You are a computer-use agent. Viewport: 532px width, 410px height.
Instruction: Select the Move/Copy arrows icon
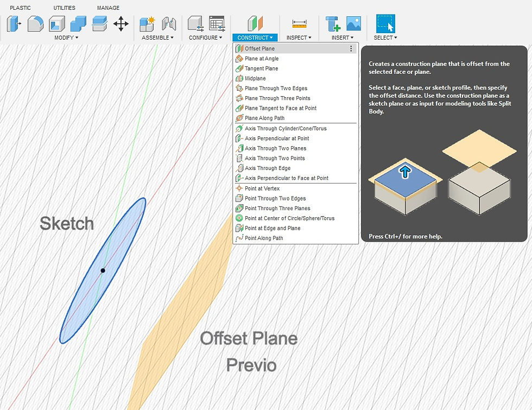tap(121, 24)
